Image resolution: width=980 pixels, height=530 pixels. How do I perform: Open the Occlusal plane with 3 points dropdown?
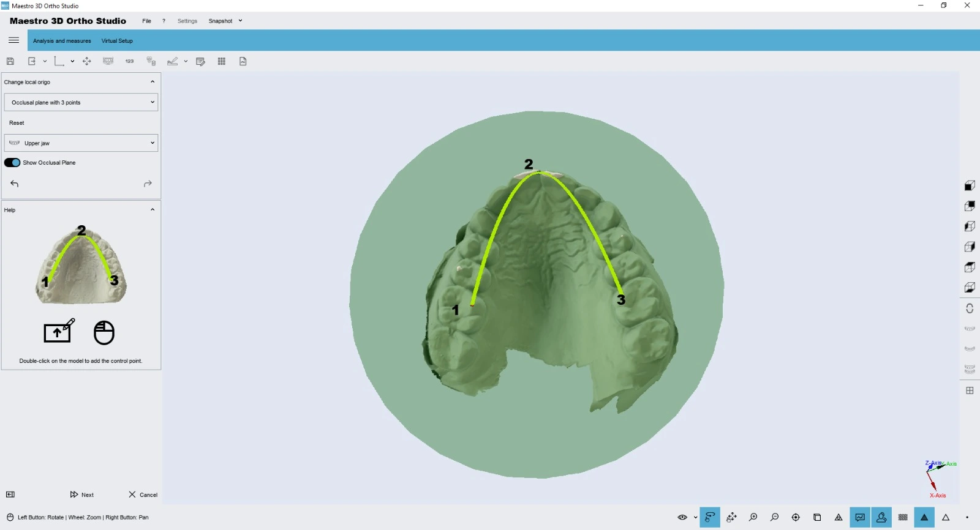tap(81, 102)
